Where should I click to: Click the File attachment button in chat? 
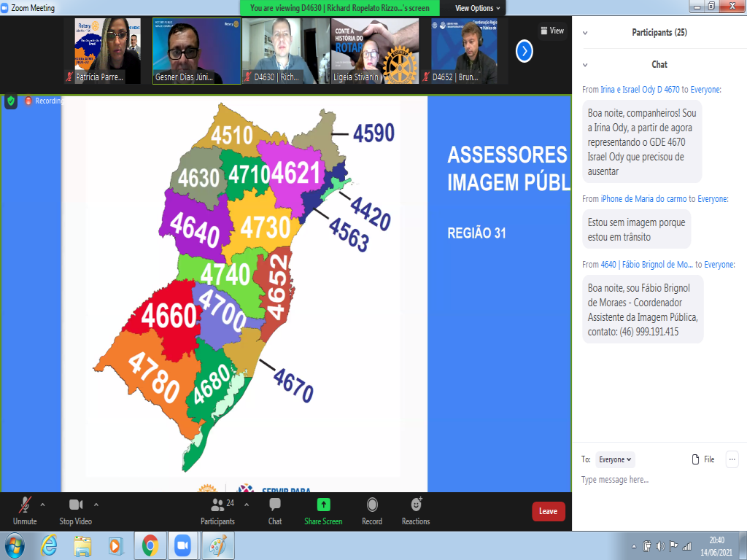(x=703, y=459)
